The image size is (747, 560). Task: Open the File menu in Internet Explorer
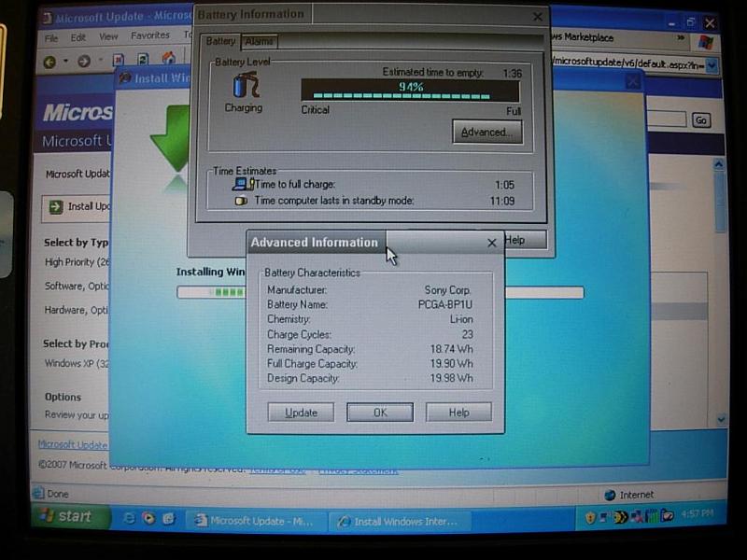51,38
